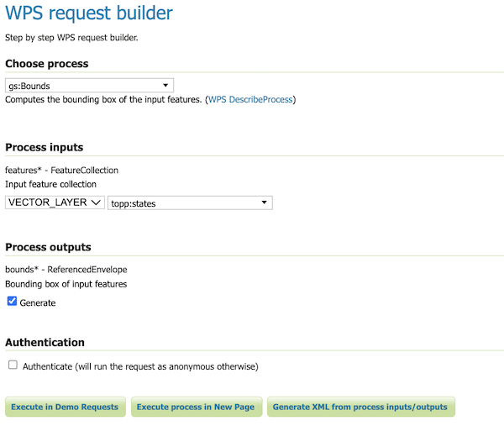Image resolution: width=504 pixels, height=426 pixels.
Task: Expand the VECTOR_LAYER input type dropdown
Action: point(55,202)
